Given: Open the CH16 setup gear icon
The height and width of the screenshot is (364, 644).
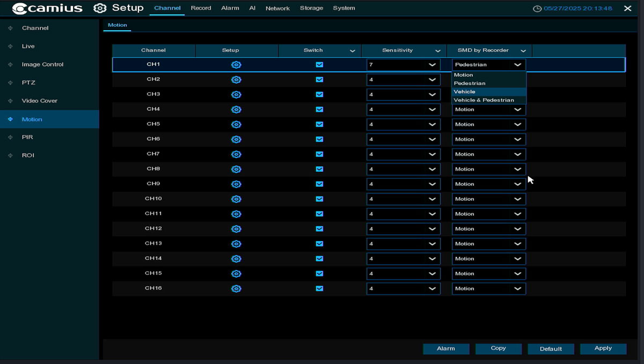Looking at the screenshot, I should tap(236, 288).
